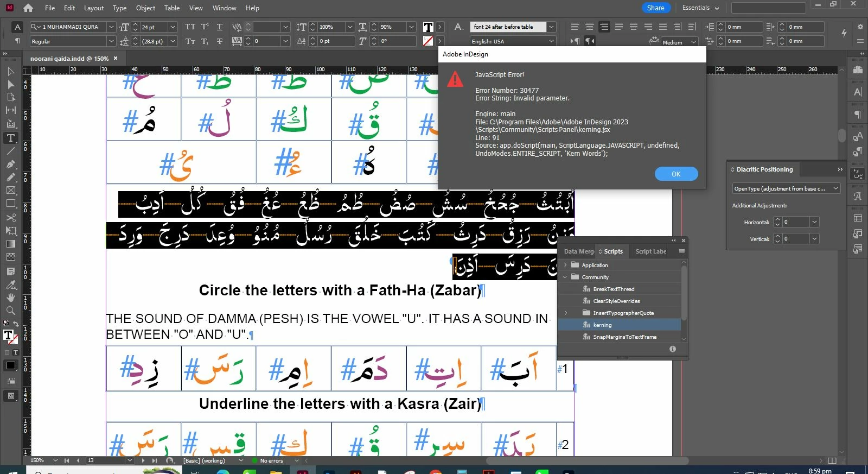Click the horizontal scale 90% field
This screenshot has width=868, height=474.
pyautogui.click(x=392, y=27)
